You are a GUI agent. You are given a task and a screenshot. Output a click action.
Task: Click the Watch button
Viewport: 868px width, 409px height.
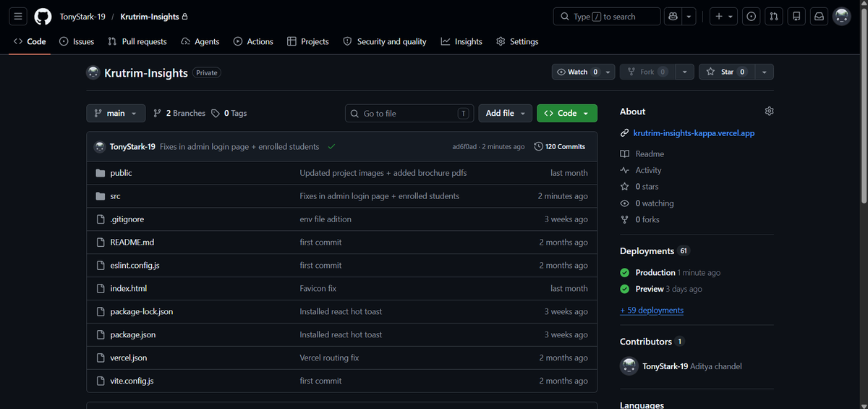point(576,72)
